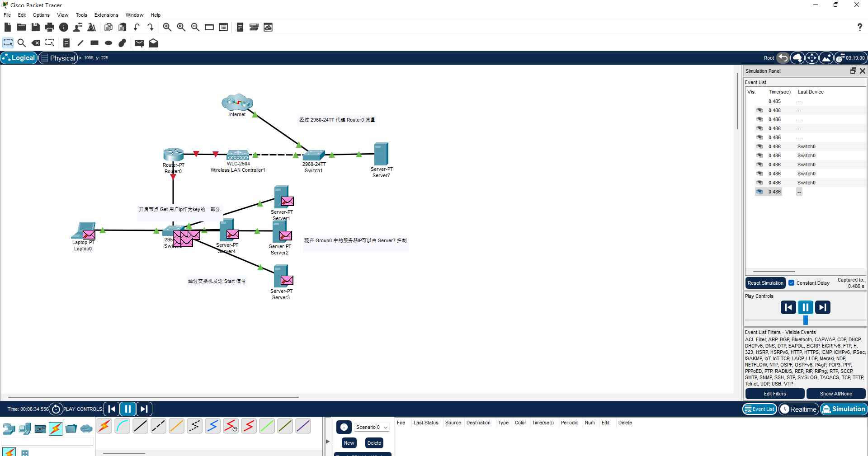This screenshot has height=456, width=868.
Task: Switch to Simulation mode
Action: tap(844, 409)
